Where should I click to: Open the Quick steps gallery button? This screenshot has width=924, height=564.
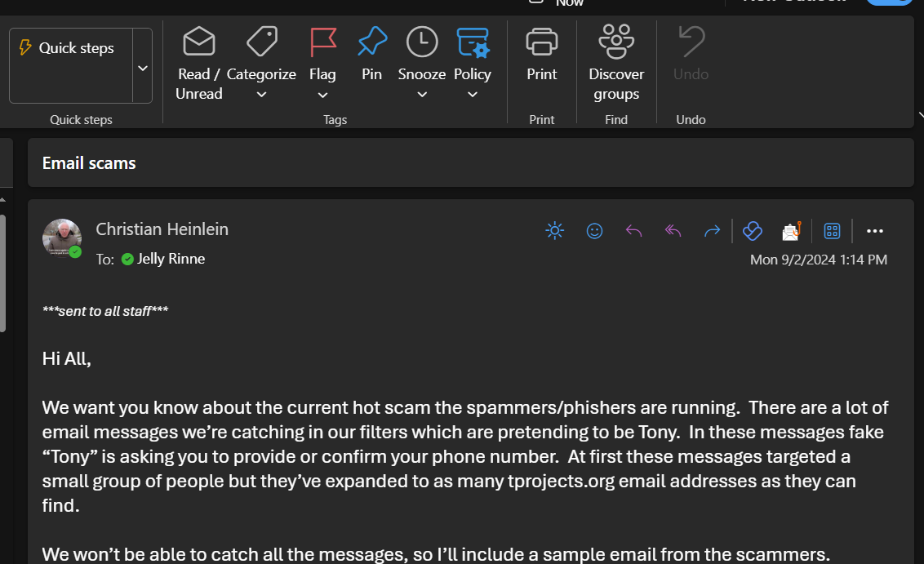[x=71, y=65]
